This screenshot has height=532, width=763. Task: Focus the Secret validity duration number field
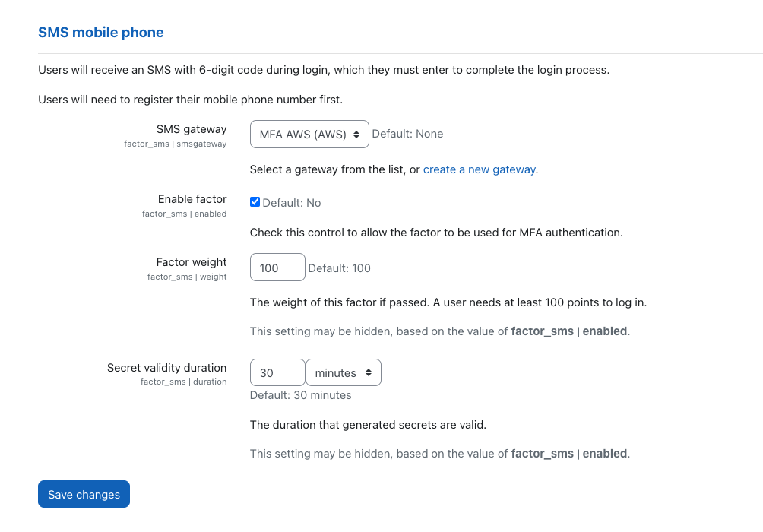coord(277,373)
